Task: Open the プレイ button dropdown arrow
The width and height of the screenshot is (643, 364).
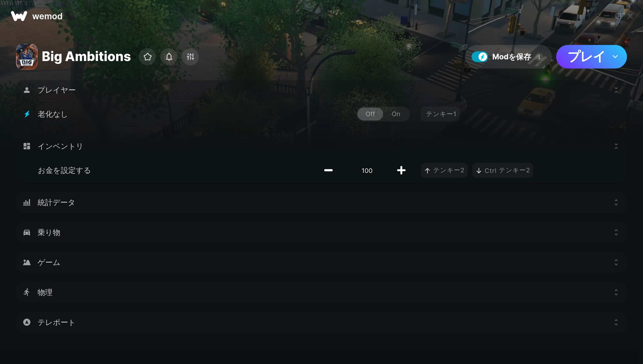Action: pos(615,57)
